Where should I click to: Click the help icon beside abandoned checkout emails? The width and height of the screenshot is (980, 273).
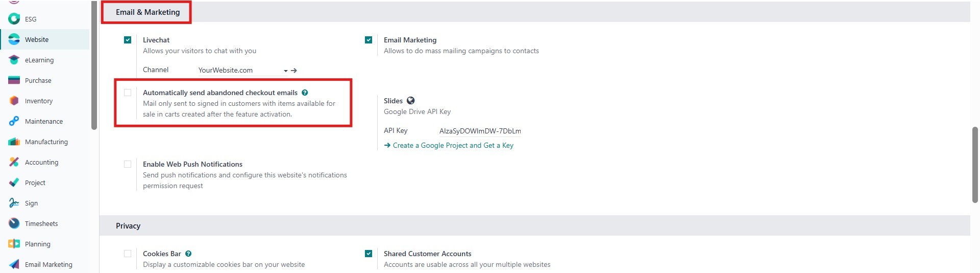[x=305, y=93]
